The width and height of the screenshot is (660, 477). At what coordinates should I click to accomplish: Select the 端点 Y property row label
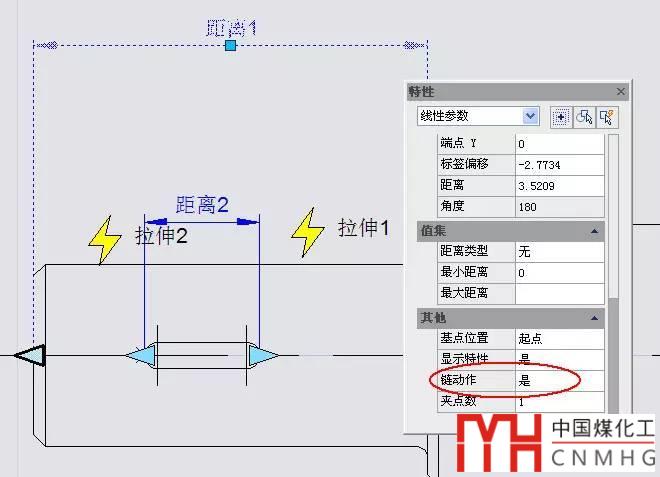pyautogui.click(x=476, y=144)
